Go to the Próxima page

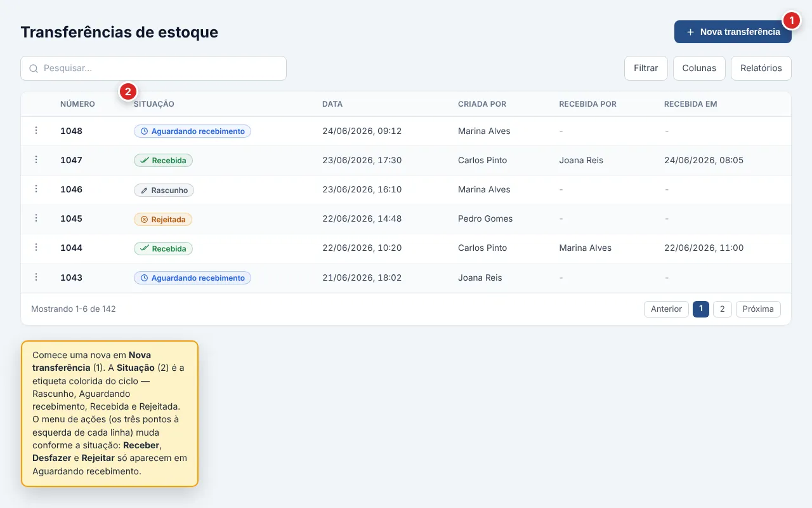(x=758, y=309)
